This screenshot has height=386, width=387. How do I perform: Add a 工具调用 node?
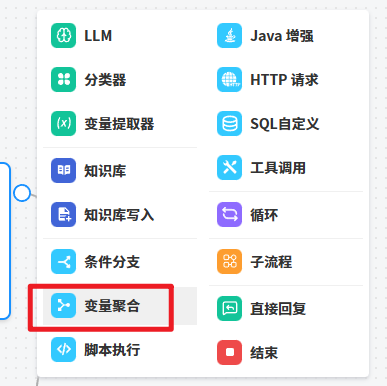pyautogui.click(x=286, y=167)
